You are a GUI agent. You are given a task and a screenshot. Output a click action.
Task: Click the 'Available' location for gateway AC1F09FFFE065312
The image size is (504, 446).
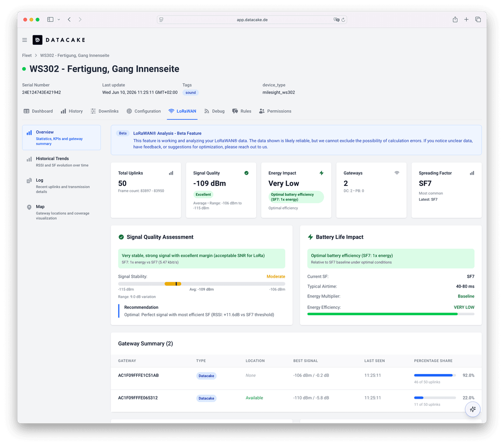tap(254, 398)
